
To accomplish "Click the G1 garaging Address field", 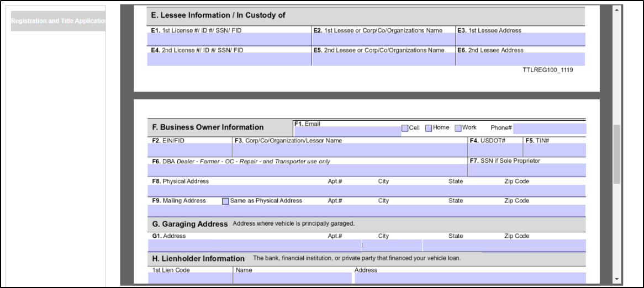I will [x=255, y=246].
